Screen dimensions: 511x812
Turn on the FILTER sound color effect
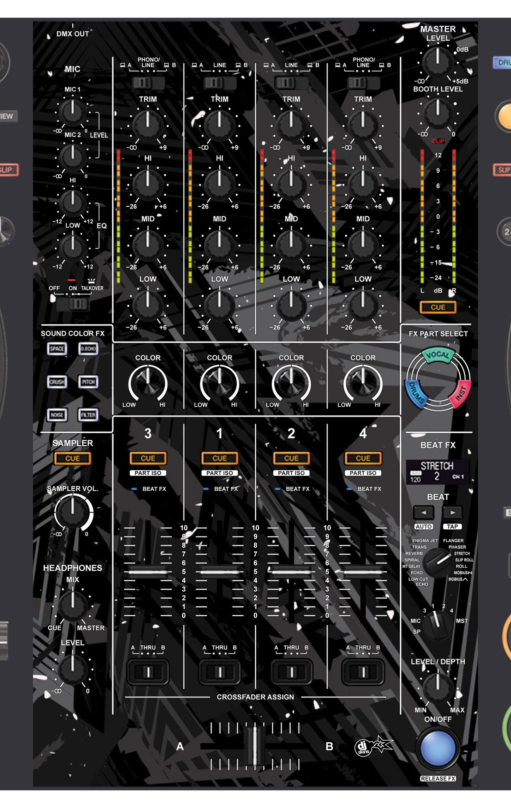coord(88,415)
